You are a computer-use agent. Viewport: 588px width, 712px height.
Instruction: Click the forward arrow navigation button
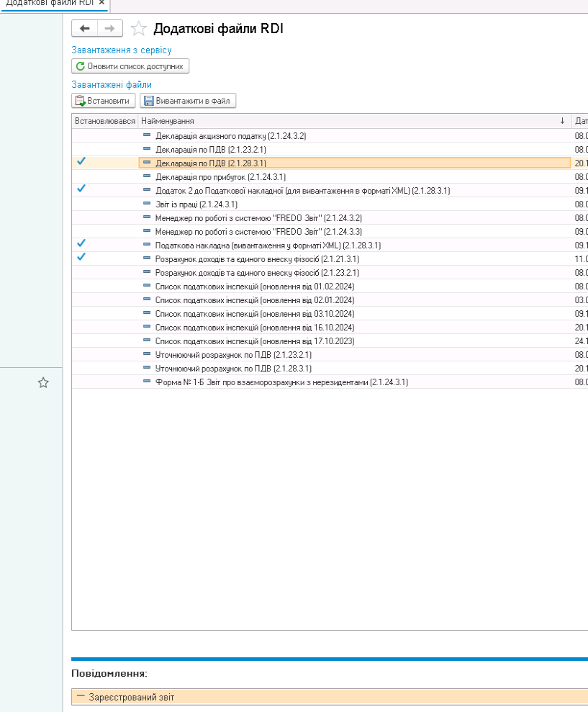pos(109,28)
